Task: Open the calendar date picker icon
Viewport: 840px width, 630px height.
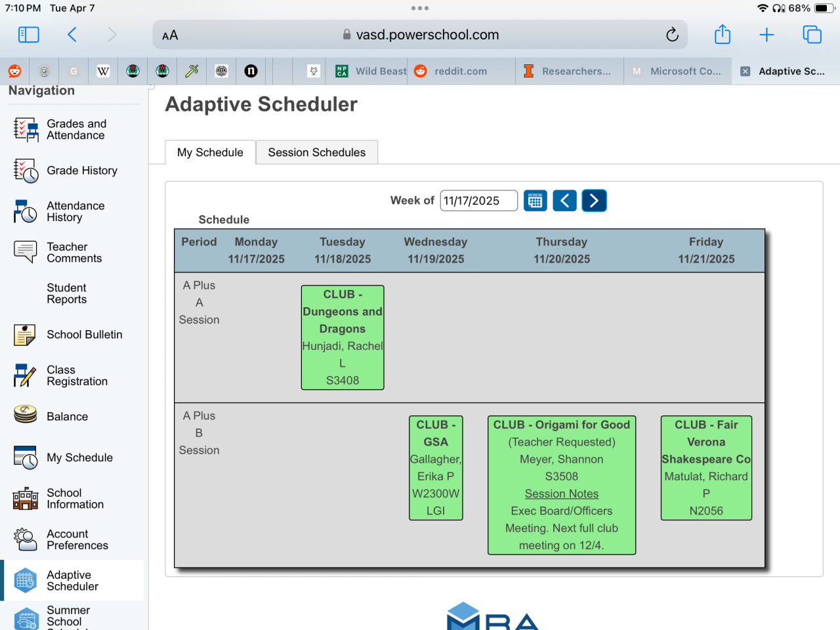Action: 535,201
